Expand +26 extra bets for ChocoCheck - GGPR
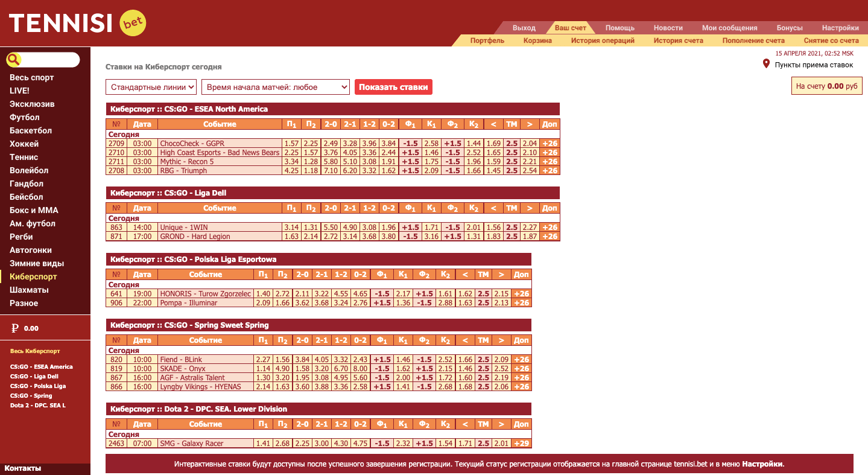This screenshot has height=475, width=868. click(550, 144)
